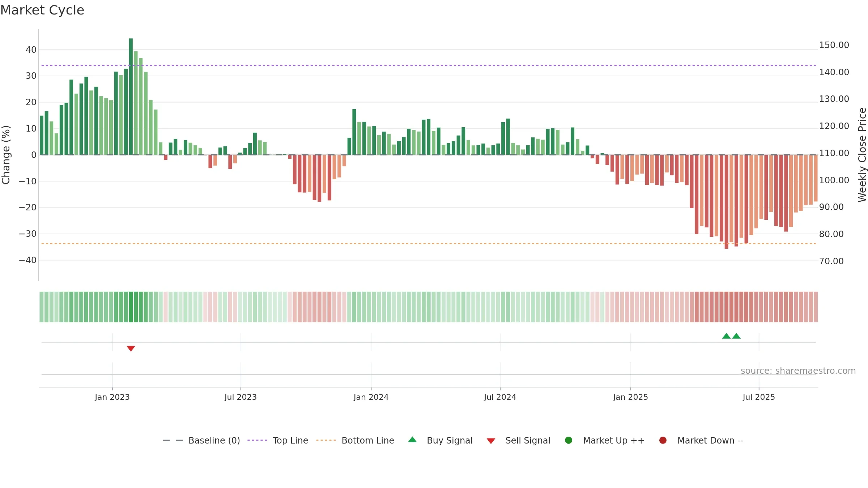Click the 40 tick on left axis
This screenshot has width=868, height=488.
(x=31, y=50)
